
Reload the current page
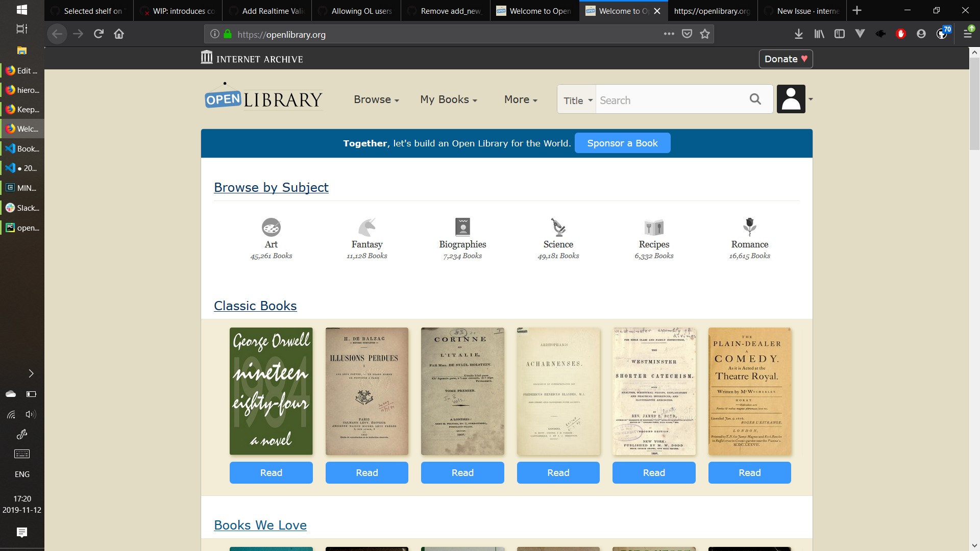point(99,34)
